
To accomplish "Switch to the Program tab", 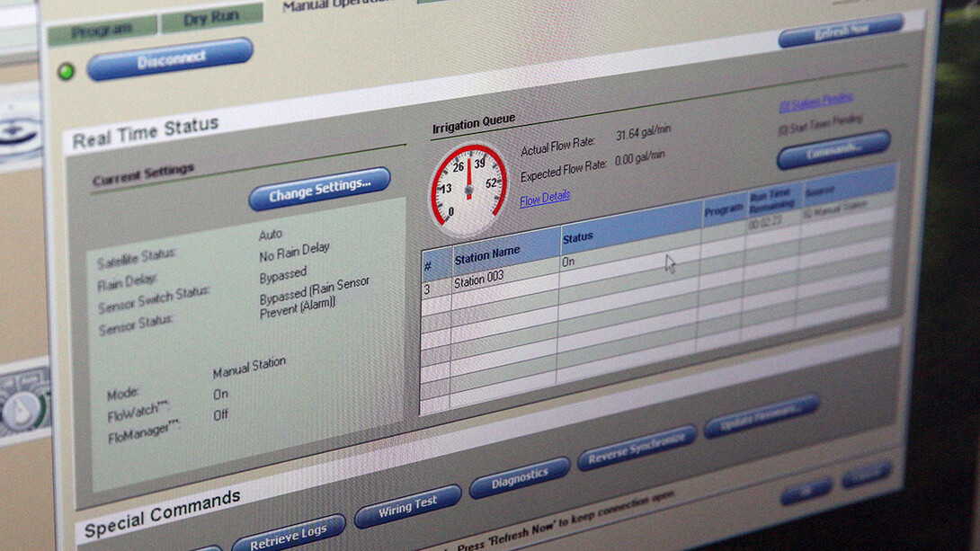I will pyautogui.click(x=101, y=31).
